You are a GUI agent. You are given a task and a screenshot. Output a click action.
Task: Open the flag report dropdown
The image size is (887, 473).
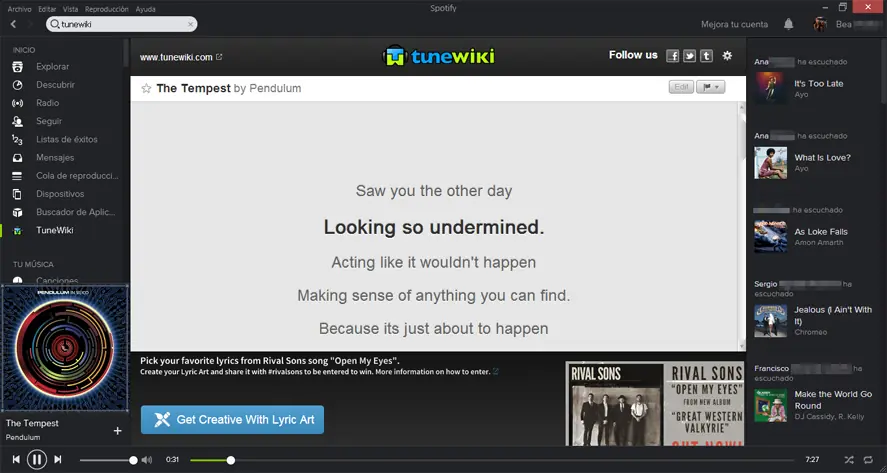tap(711, 87)
